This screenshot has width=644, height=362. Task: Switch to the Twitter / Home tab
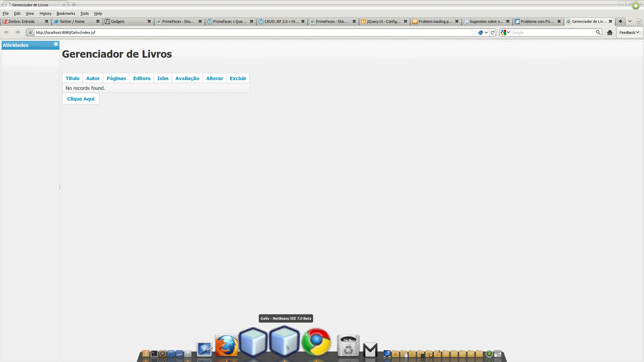click(x=72, y=21)
